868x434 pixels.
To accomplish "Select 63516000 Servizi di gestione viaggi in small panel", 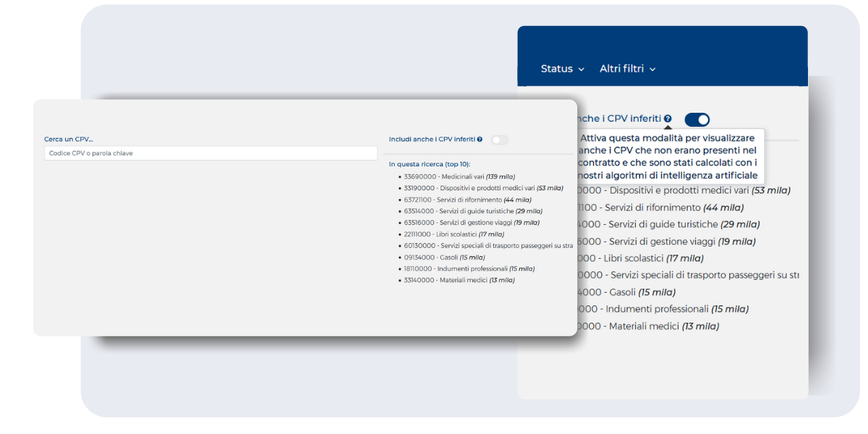I will pyautogui.click(x=471, y=223).
